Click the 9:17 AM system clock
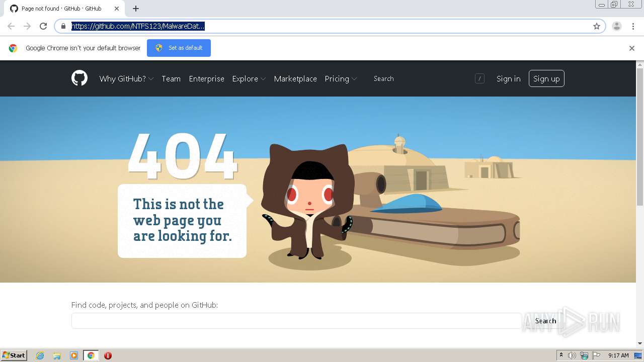 click(618, 355)
